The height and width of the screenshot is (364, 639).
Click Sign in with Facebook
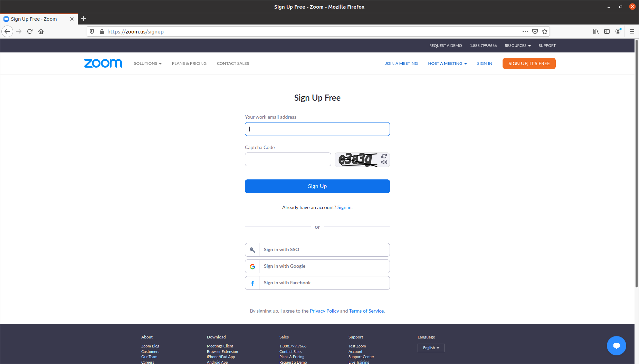click(317, 283)
